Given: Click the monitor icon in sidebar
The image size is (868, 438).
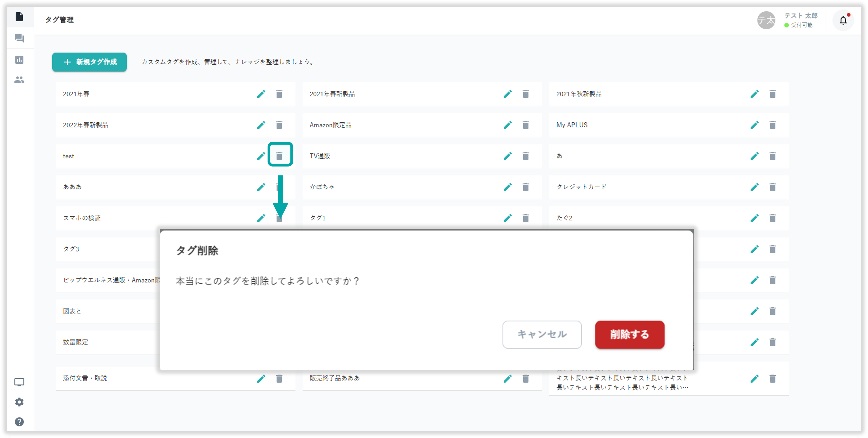Looking at the screenshot, I should pyautogui.click(x=19, y=382).
